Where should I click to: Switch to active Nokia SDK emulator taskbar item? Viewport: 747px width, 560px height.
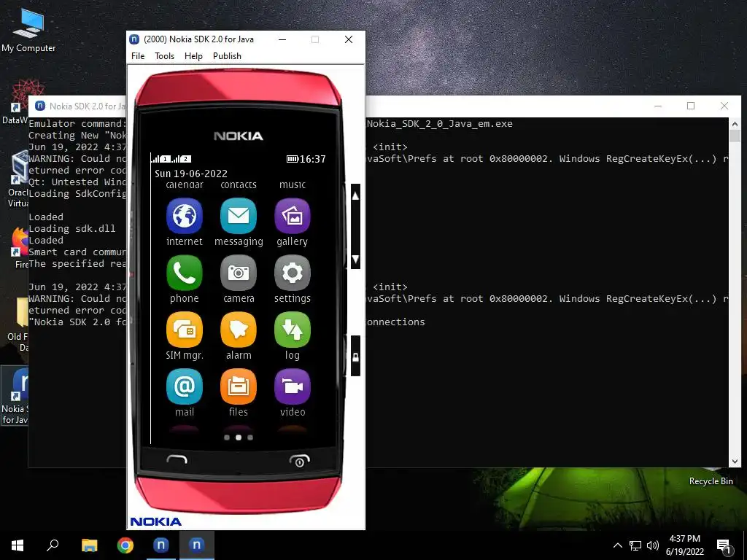tap(197, 545)
